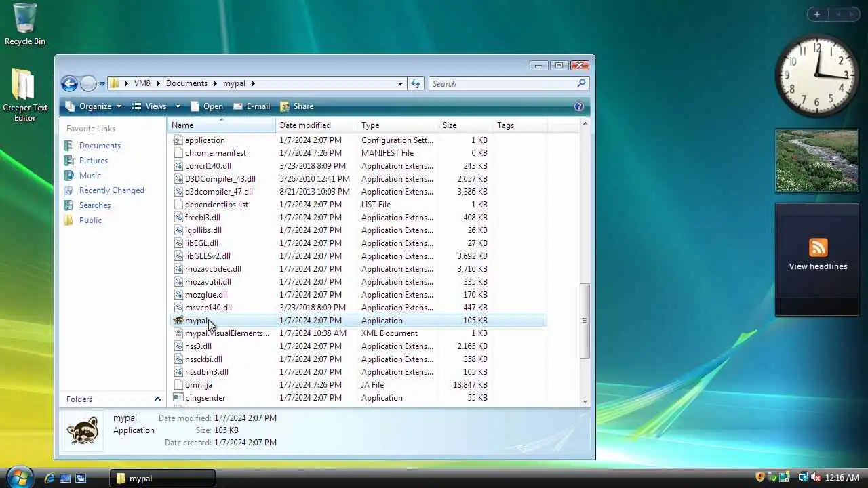Click the network tray icon
Image resolution: width=868 pixels, height=488 pixels.
804,477
